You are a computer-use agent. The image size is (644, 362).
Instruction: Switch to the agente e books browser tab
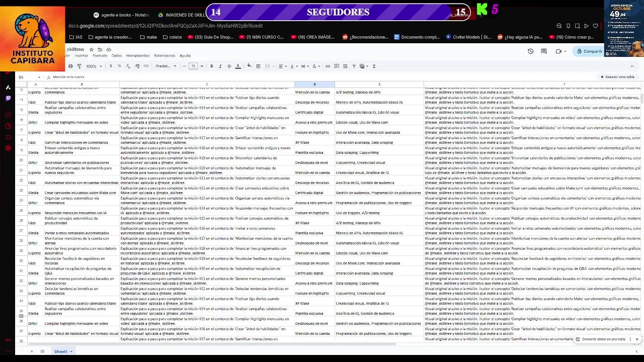click(121, 15)
